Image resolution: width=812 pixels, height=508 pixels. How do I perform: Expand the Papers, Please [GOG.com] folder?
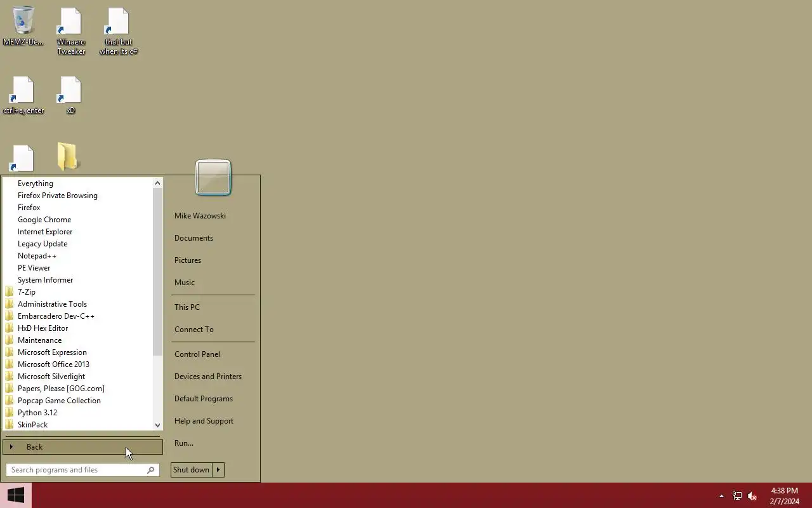[78, 389]
